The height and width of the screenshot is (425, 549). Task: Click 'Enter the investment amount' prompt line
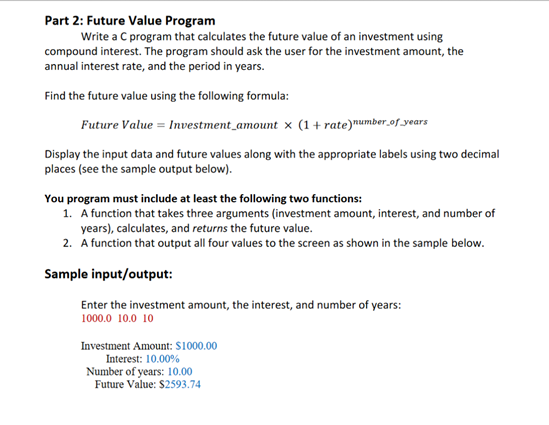[x=241, y=305]
